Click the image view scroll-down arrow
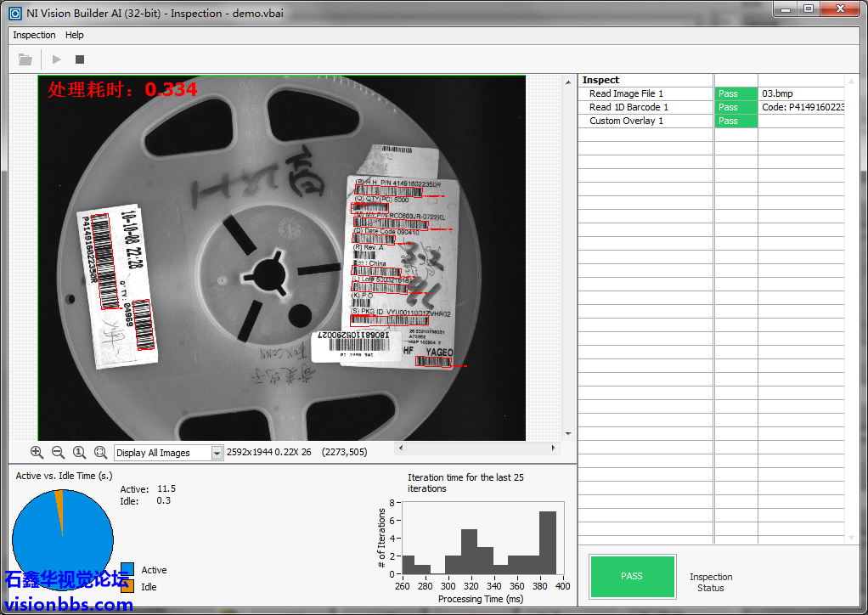This screenshot has width=868, height=615. (568, 434)
